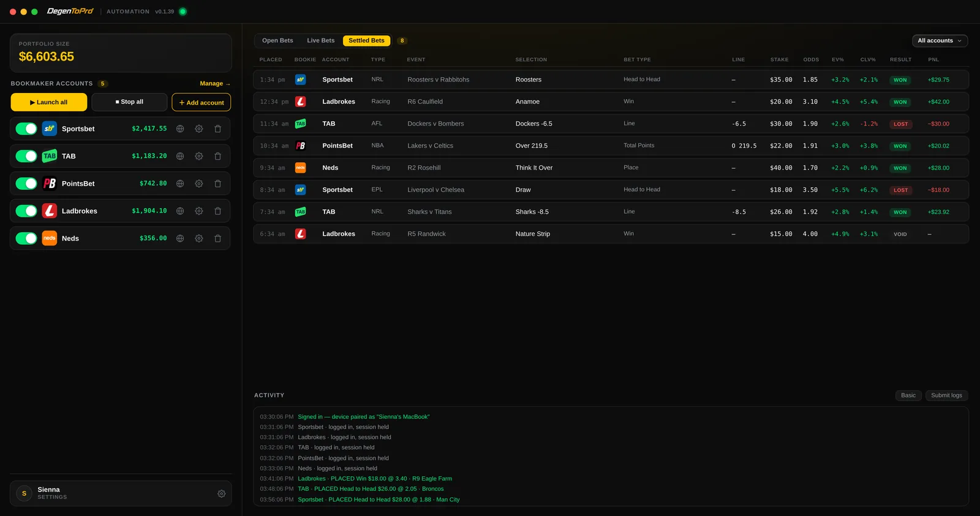Switch to the Live Bets tab

[321, 40]
